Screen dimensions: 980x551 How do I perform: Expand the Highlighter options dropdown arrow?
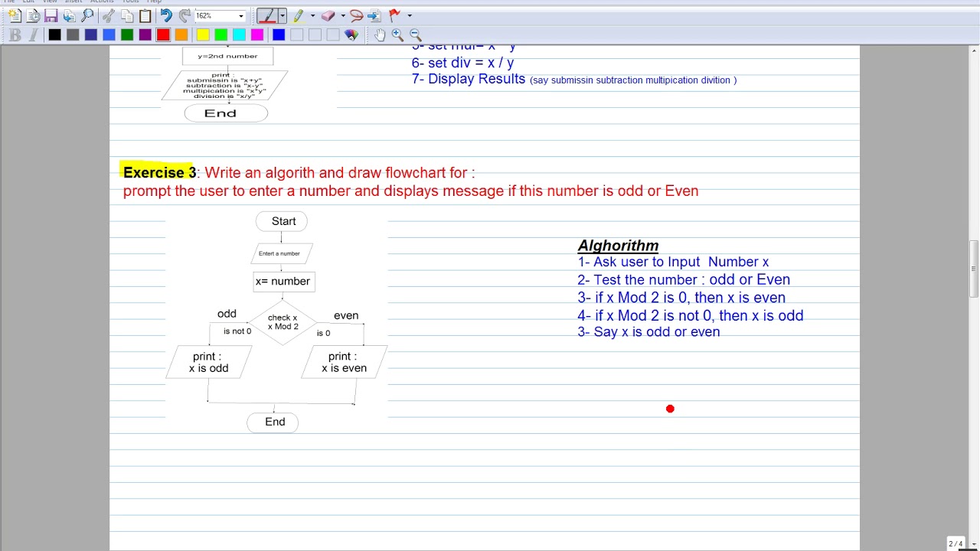tap(312, 15)
